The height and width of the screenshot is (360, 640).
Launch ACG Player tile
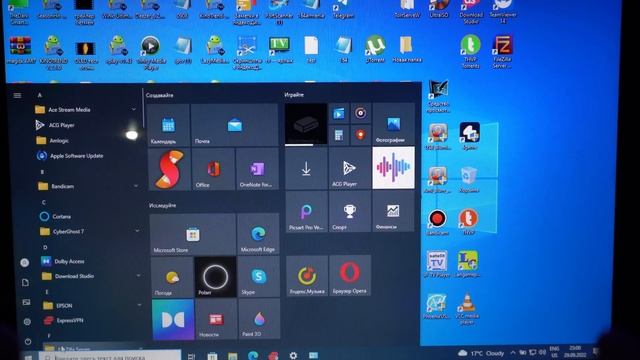coord(349,168)
